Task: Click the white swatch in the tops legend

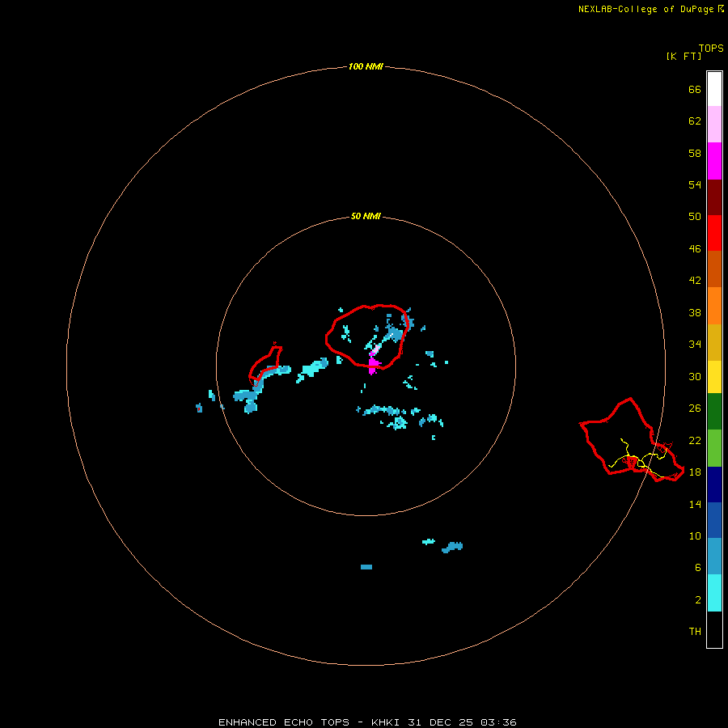Action: (x=714, y=89)
